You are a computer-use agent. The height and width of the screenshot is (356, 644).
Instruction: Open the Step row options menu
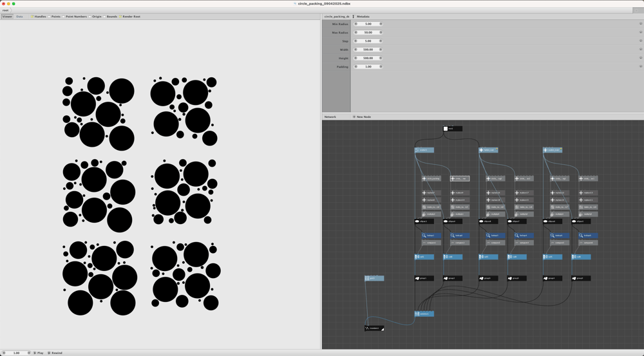pyautogui.click(x=640, y=41)
